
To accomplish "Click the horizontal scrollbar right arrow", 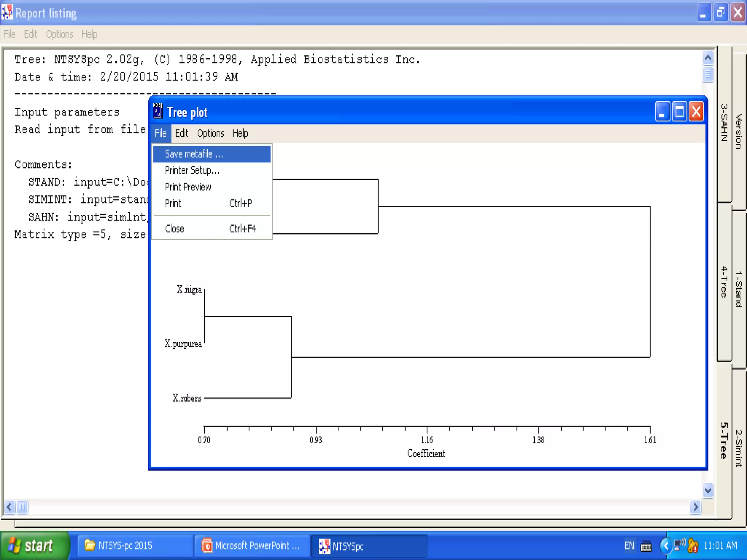I will [x=696, y=507].
